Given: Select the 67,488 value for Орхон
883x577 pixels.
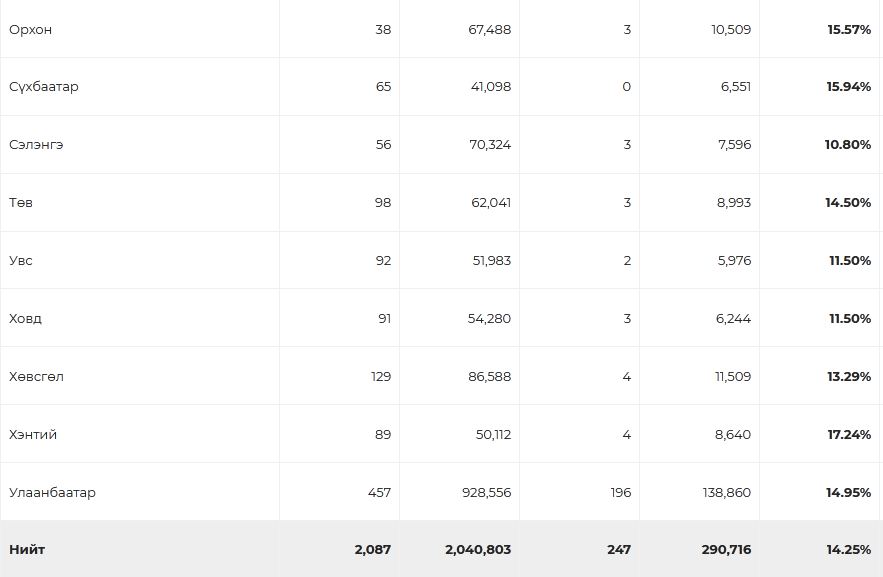Looking at the screenshot, I should click(489, 30).
